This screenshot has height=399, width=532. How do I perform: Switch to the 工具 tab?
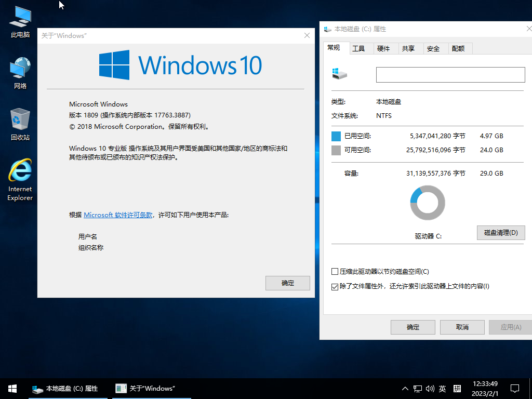point(358,48)
